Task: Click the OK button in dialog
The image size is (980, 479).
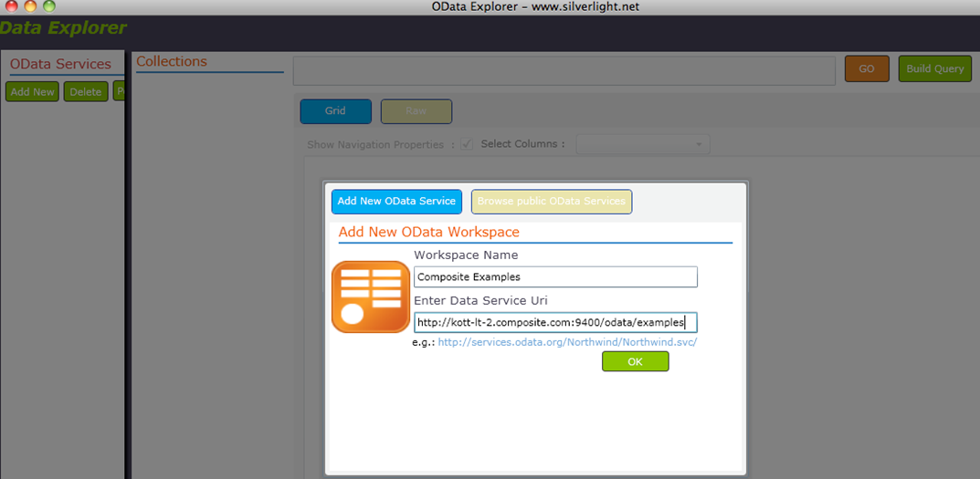Action: click(x=635, y=361)
